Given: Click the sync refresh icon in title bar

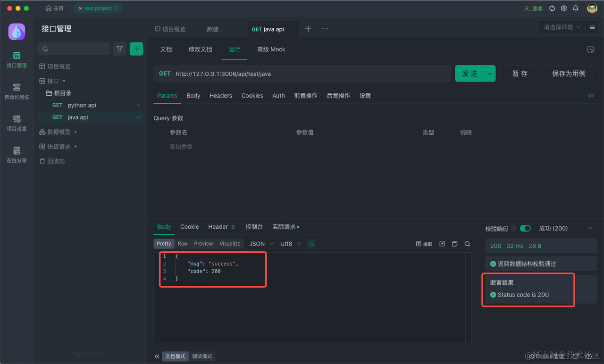Looking at the screenshot, I should pos(552,8).
